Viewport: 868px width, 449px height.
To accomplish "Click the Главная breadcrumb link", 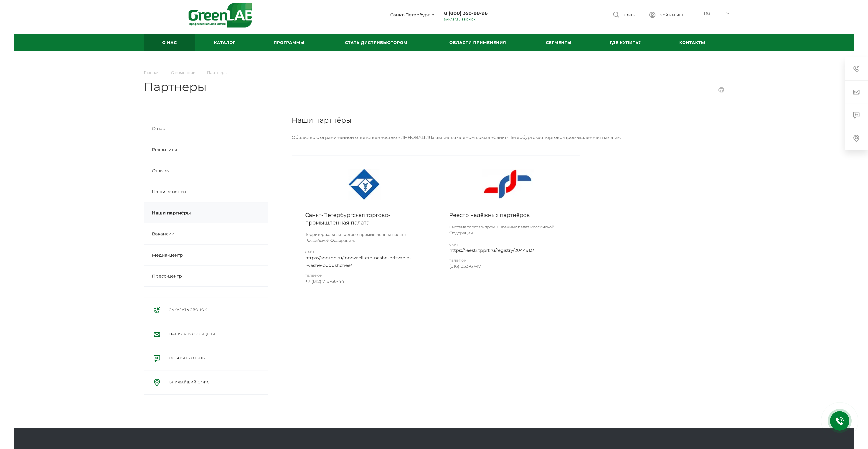I will [152, 72].
